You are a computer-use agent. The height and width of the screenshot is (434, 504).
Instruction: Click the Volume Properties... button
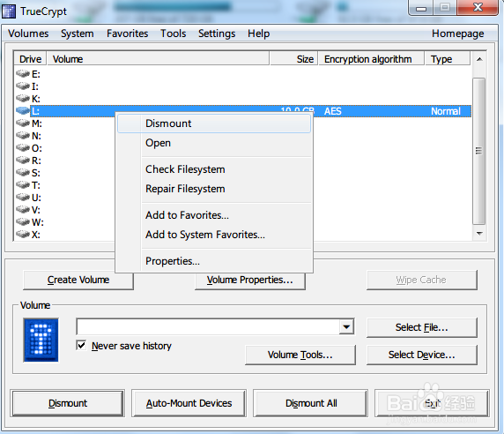click(x=249, y=280)
